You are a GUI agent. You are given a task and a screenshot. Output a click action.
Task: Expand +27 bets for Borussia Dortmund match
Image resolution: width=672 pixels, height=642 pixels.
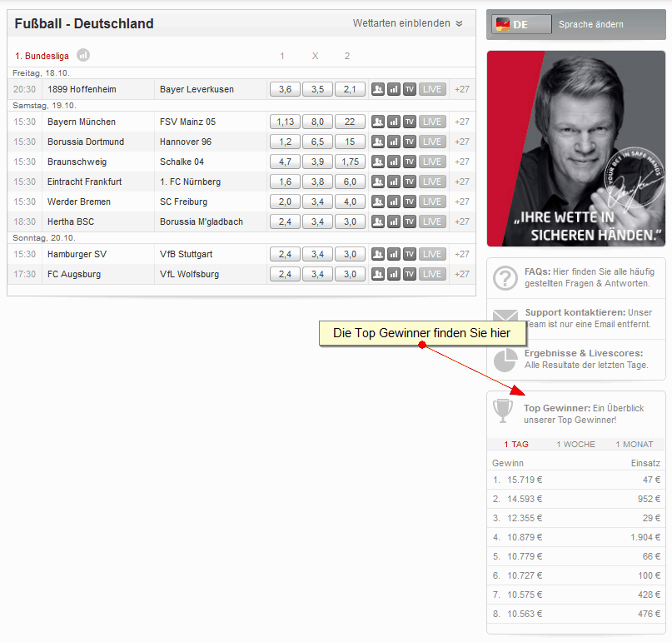(462, 142)
